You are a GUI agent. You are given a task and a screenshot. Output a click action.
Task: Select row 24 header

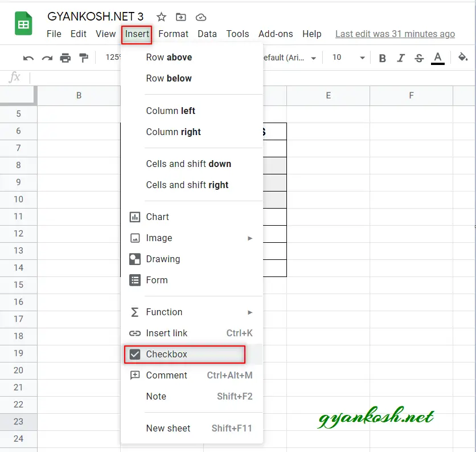coord(19,439)
